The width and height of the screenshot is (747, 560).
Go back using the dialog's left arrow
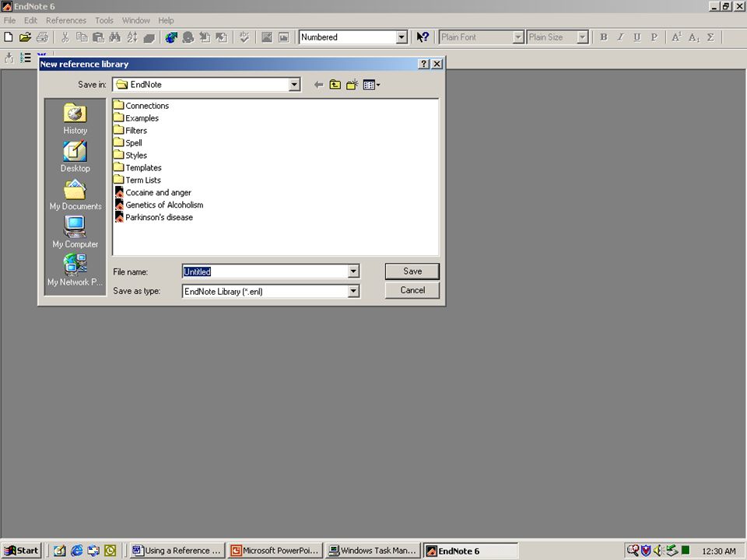(319, 85)
